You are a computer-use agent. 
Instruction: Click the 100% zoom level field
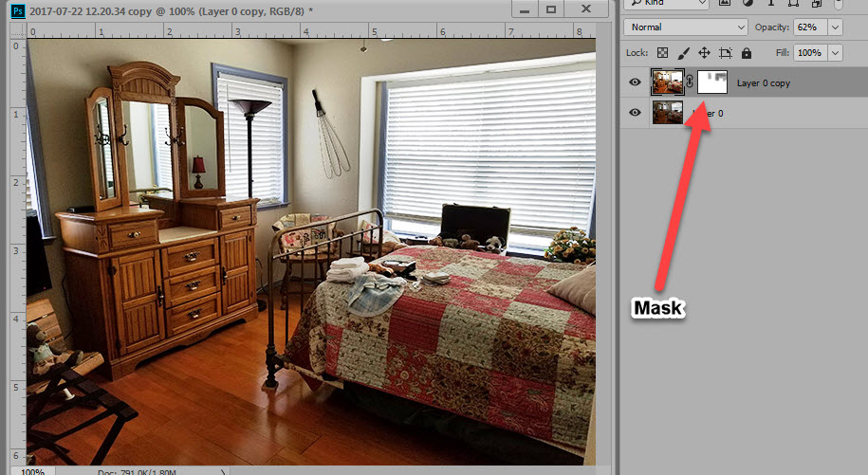pyautogui.click(x=32, y=472)
